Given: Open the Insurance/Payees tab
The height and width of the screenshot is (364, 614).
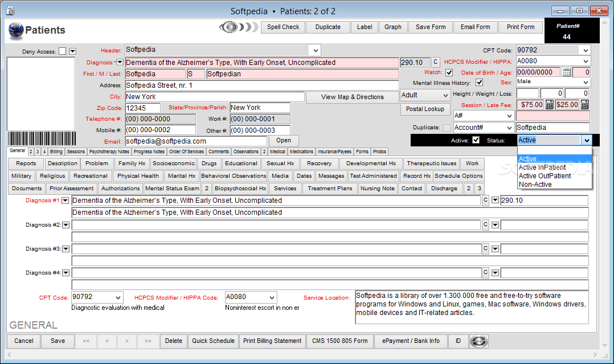Looking at the screenshot, I should [x=334, y=152].
